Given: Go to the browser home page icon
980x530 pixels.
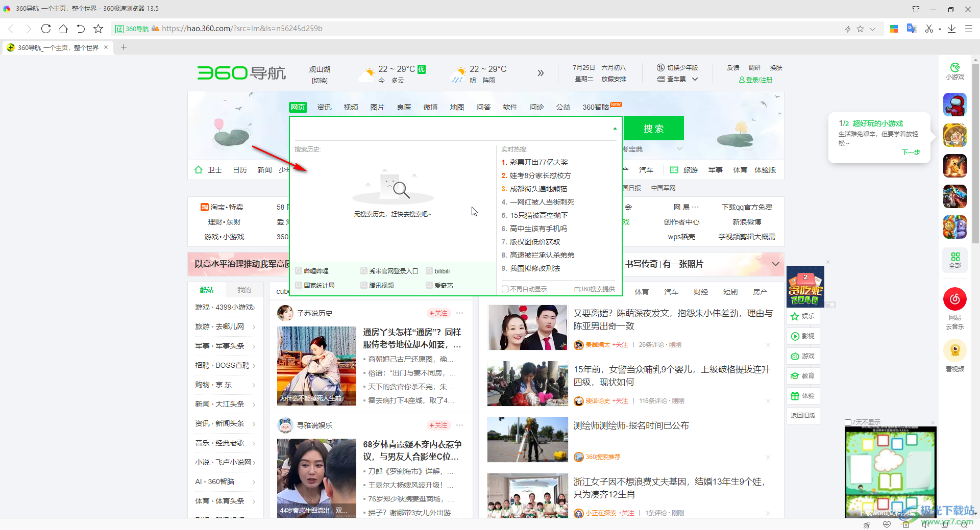Looking at the screenshot, I should (x=63, y=29).
